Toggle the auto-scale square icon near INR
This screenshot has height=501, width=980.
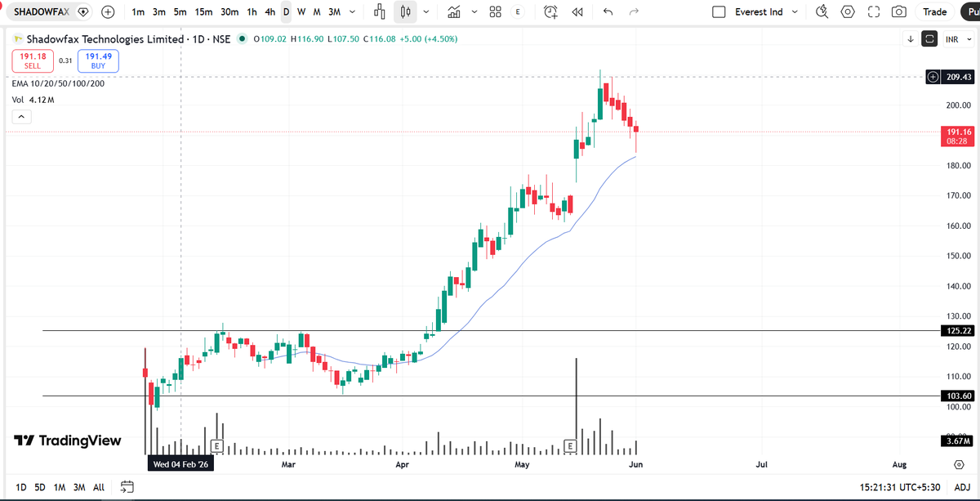coord(929,39)
